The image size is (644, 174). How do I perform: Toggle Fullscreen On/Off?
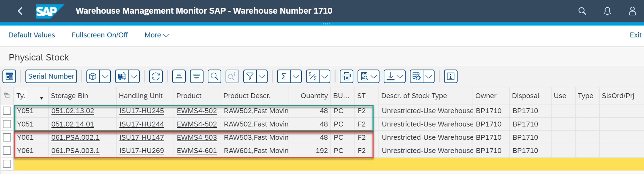pyautogui.click(x=100, y=35)
